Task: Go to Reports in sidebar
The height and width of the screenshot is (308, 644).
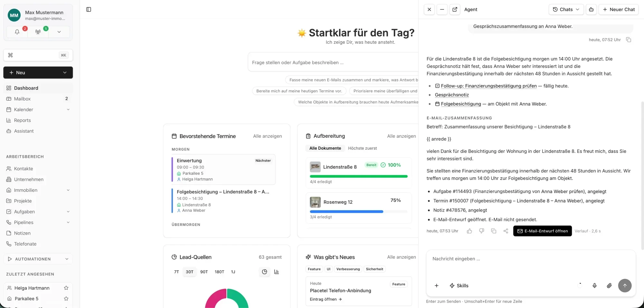Action: 38,120
